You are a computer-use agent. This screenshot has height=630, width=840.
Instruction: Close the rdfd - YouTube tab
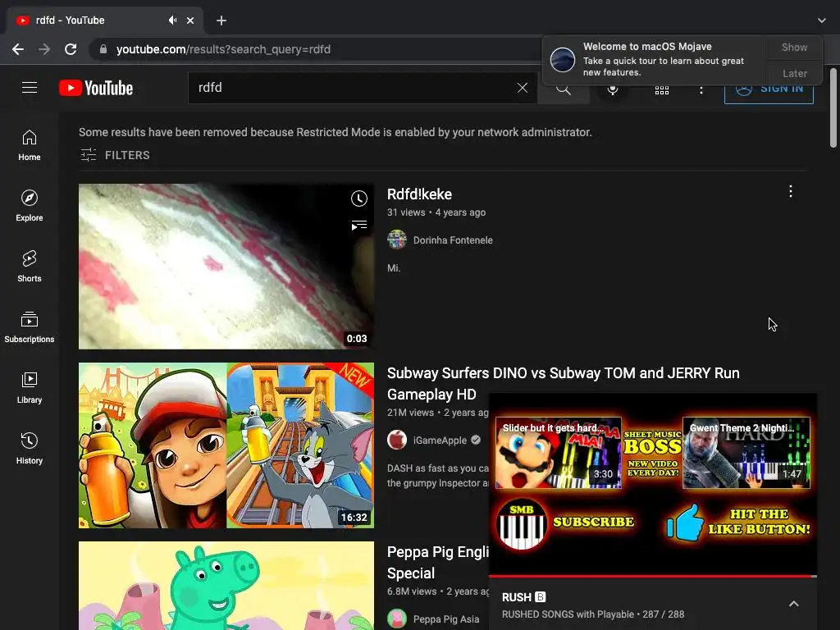click(190, 21)
